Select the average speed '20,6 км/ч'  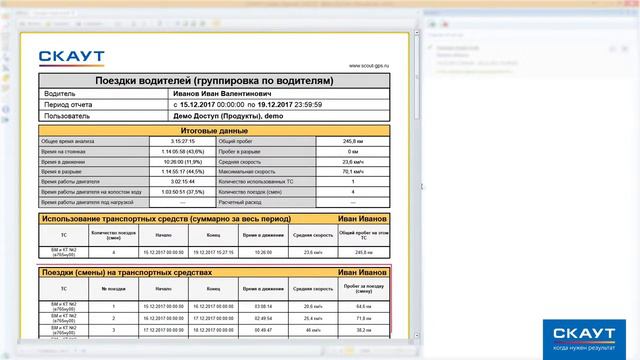click(x=313, y=307)
